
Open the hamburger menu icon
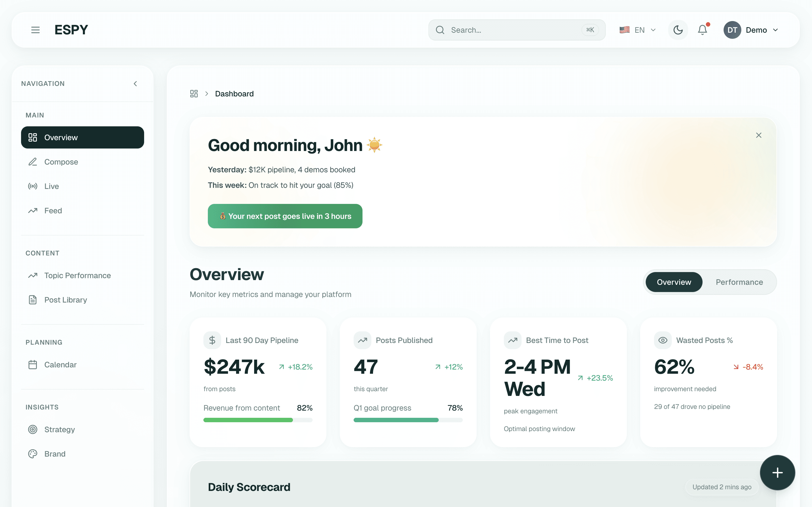[x=35, y=30]
